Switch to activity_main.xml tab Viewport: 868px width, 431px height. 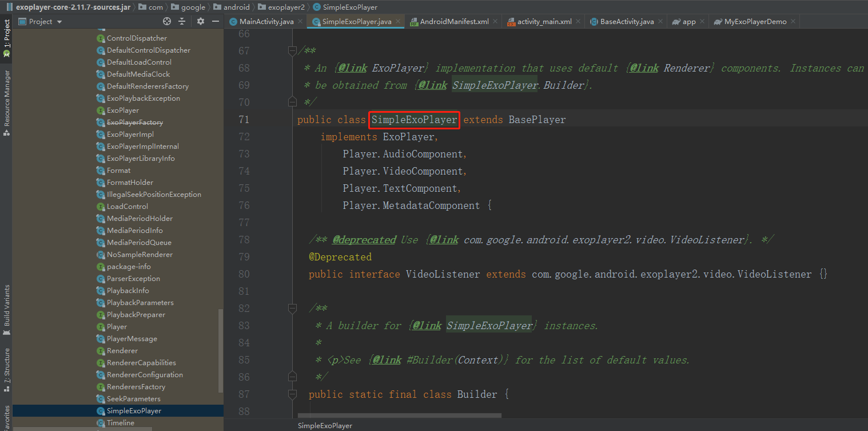(543, 22)
